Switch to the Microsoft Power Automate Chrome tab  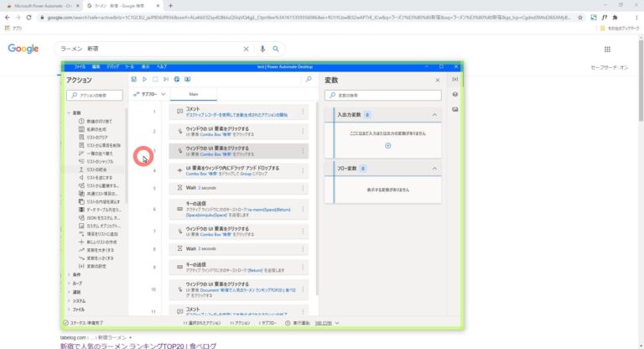(42, 6)
